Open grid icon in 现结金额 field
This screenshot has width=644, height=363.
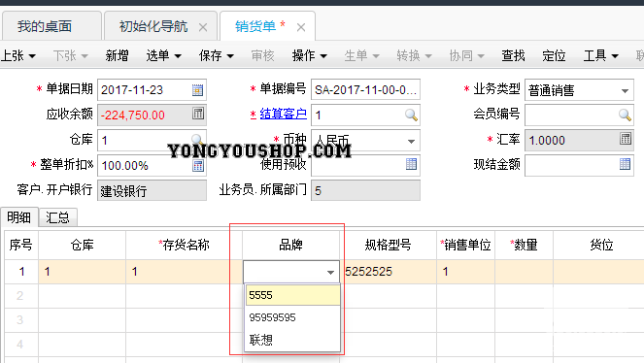point(625,164)
